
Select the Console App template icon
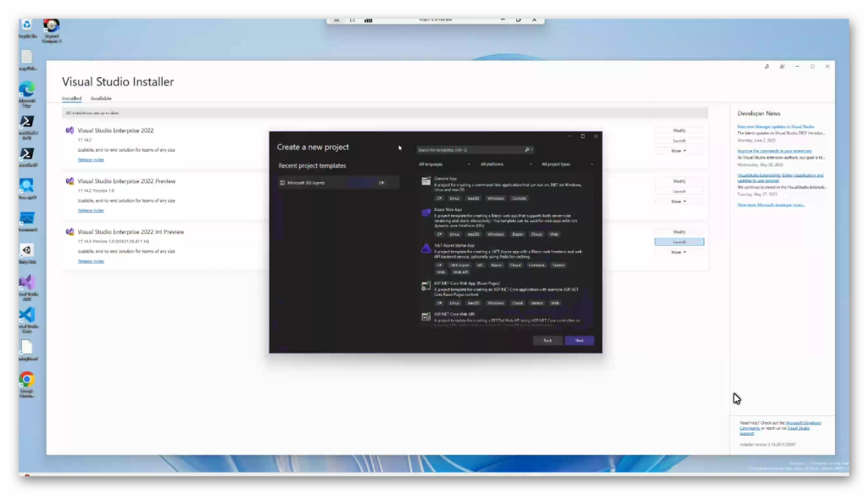point(426,181)
